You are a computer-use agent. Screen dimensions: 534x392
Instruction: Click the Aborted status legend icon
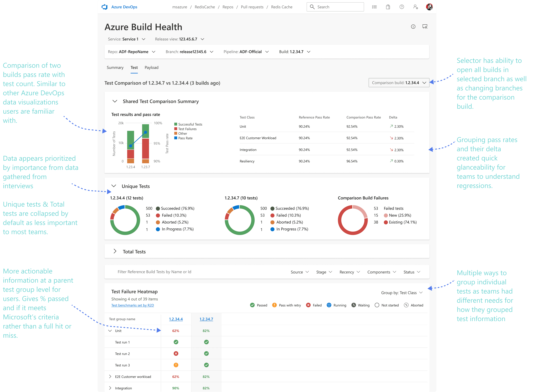coord(406,305)
